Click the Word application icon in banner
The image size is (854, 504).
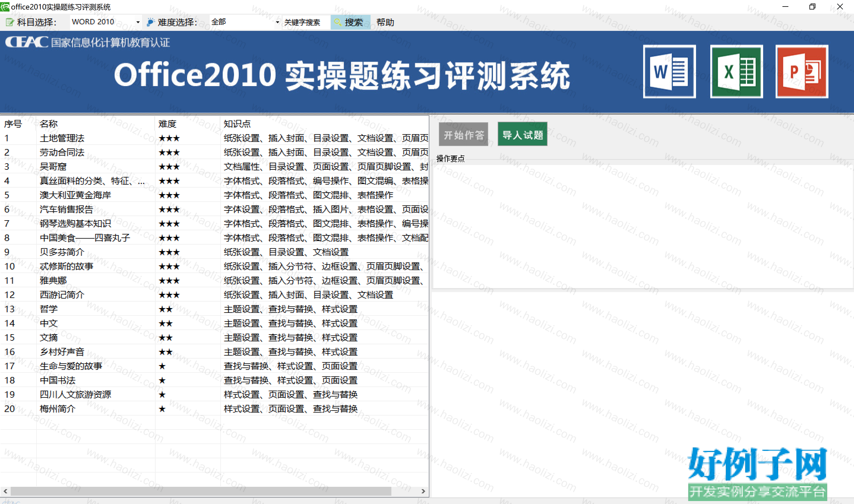tap(669, 71)
